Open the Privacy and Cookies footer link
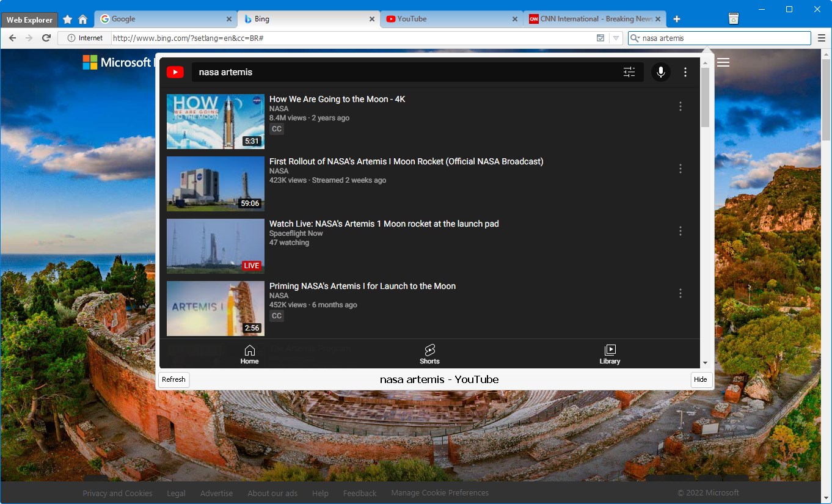Image resolution: width=832 pixels, height=504 pixels. coord(118,493)
